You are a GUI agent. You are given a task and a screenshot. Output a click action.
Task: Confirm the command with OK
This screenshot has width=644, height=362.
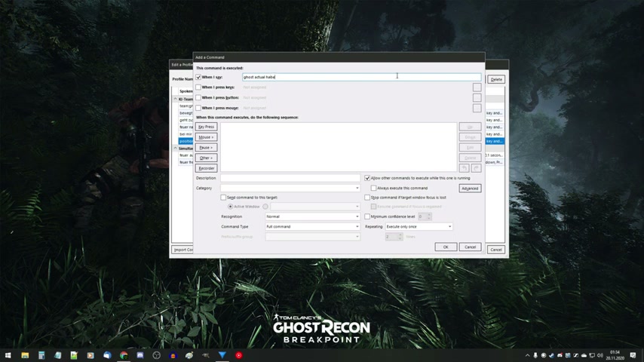pyautogui.click(x=446, y=247)
